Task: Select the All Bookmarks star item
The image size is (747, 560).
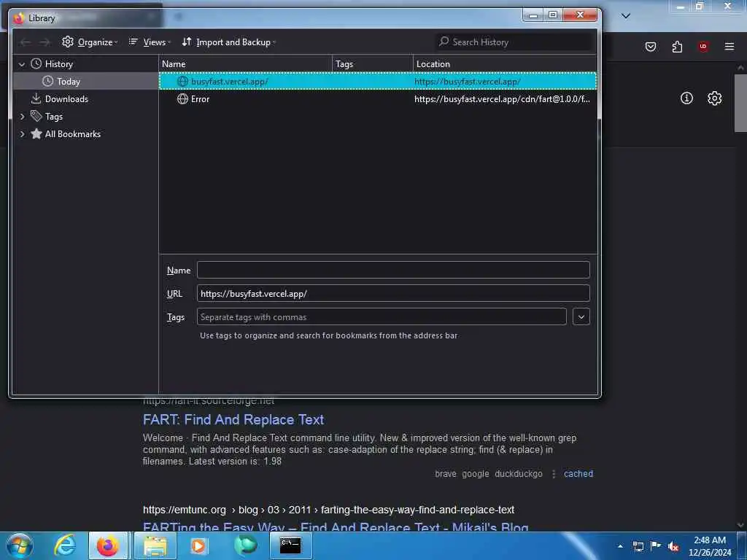Action: point(66,134)
